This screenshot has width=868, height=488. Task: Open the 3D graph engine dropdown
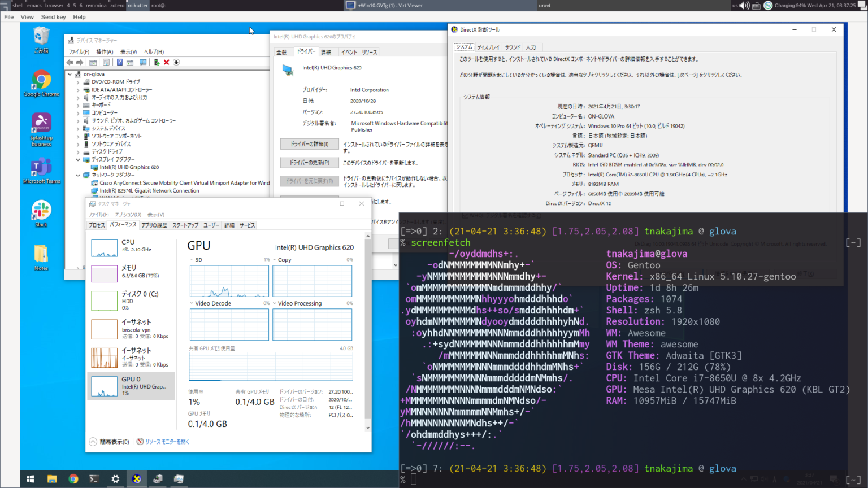tap(192, 260)
